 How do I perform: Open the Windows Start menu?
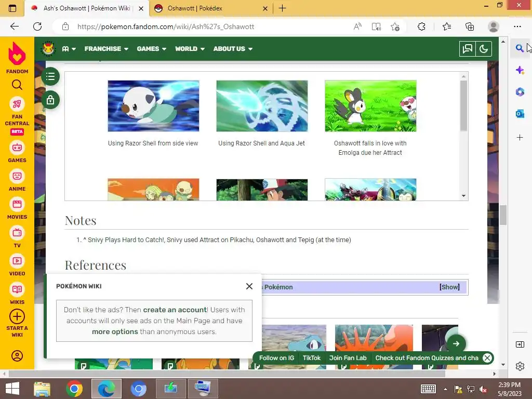click(12, 389)
